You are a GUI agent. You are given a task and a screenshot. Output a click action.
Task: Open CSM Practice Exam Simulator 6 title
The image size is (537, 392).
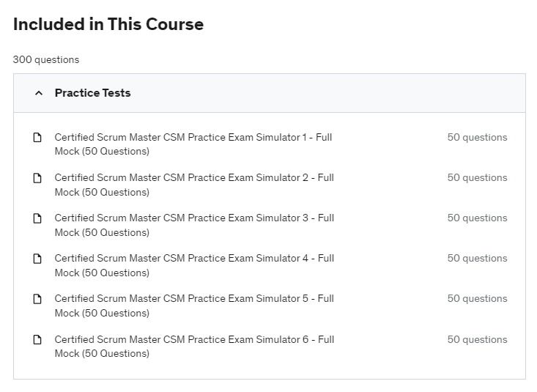[193, 347]
